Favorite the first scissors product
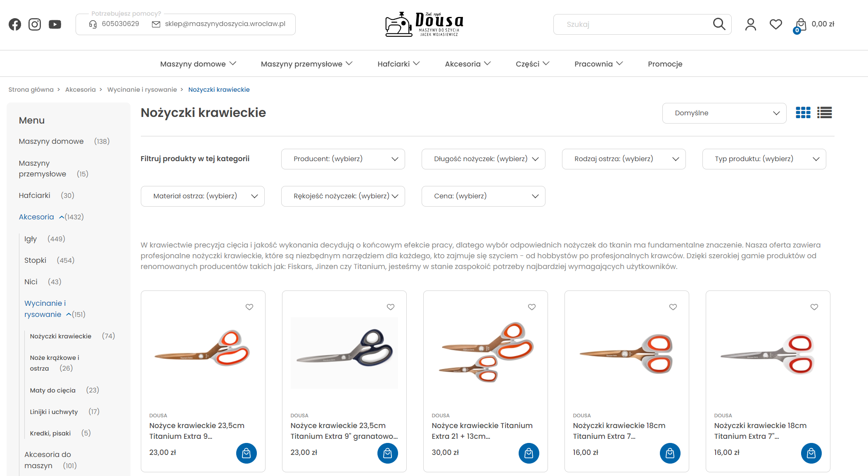 pos(249,307)
